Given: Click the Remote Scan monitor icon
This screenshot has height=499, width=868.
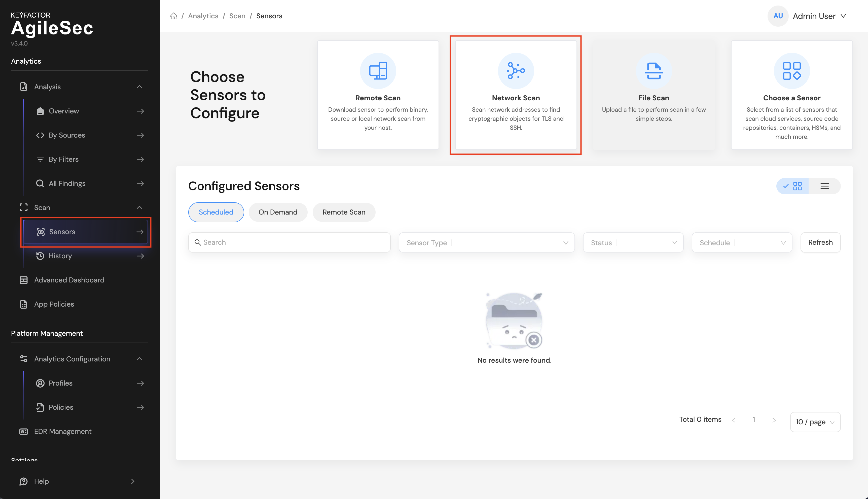Looking at the screenshot, I should pyautogui.click(x=378, y=71).
